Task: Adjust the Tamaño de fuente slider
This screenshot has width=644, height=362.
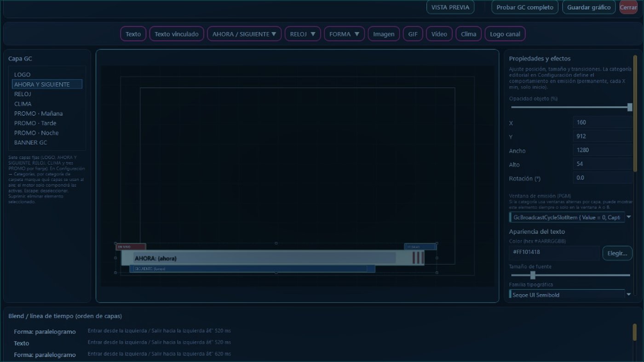Action: pyautogui.click(x=571, y=275)
